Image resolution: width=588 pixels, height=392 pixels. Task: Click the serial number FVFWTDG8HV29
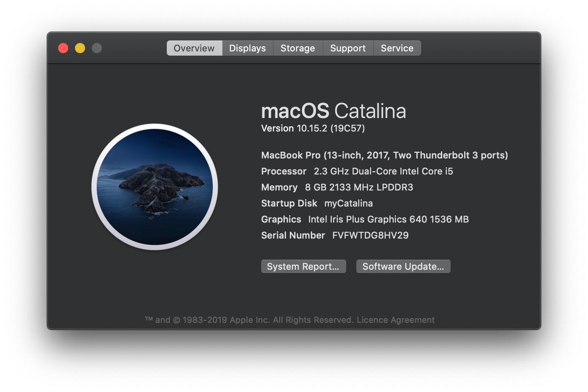(x=370, y=235)
